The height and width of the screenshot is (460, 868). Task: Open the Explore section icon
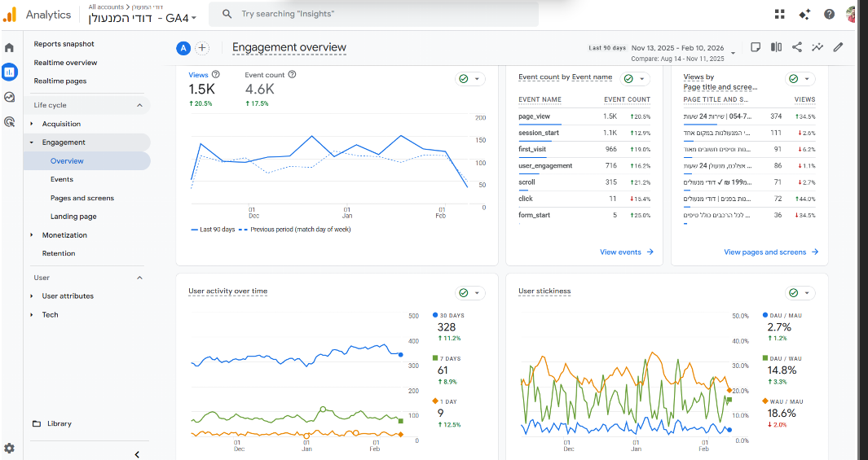click(x=9, y=97)
